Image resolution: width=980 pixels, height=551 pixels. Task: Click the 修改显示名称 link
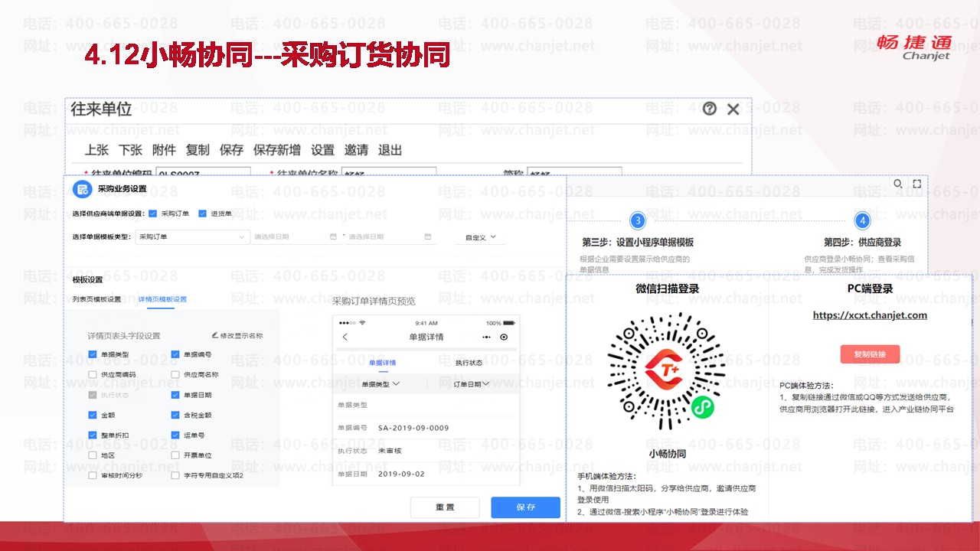241,335
